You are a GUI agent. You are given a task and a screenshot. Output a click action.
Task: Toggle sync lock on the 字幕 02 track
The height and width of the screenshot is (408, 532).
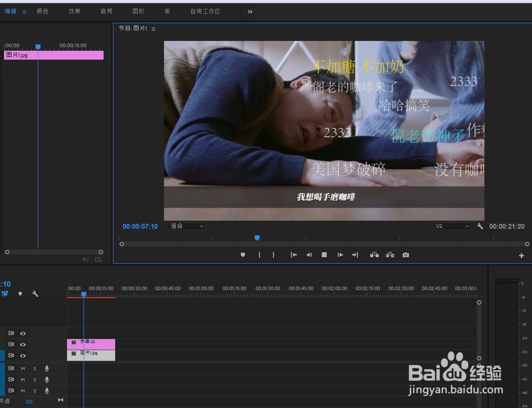pyautogui.click(x=11, y=344)
